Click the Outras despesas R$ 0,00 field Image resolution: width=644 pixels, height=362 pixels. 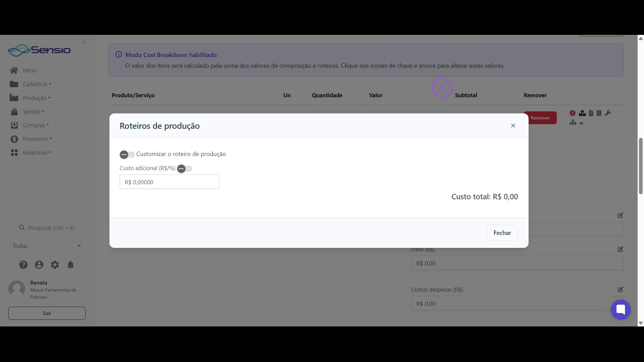pyautogui.click(x=517, y=303)
